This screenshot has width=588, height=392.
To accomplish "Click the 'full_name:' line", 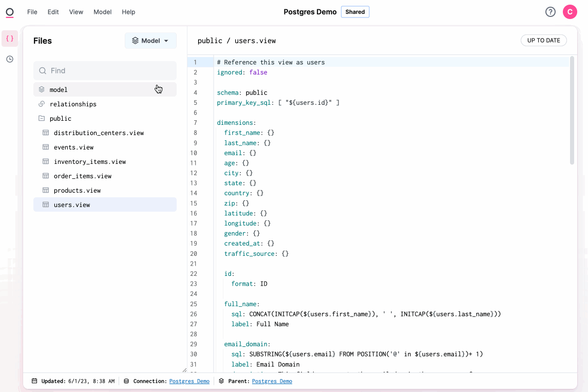I will point(242,304).
